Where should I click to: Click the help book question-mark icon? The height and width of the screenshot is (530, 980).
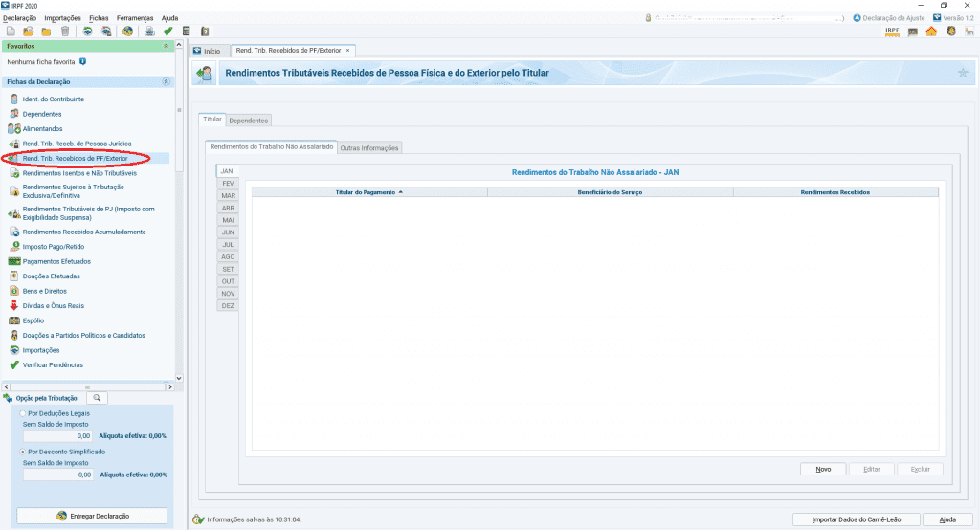pos(205,32)
